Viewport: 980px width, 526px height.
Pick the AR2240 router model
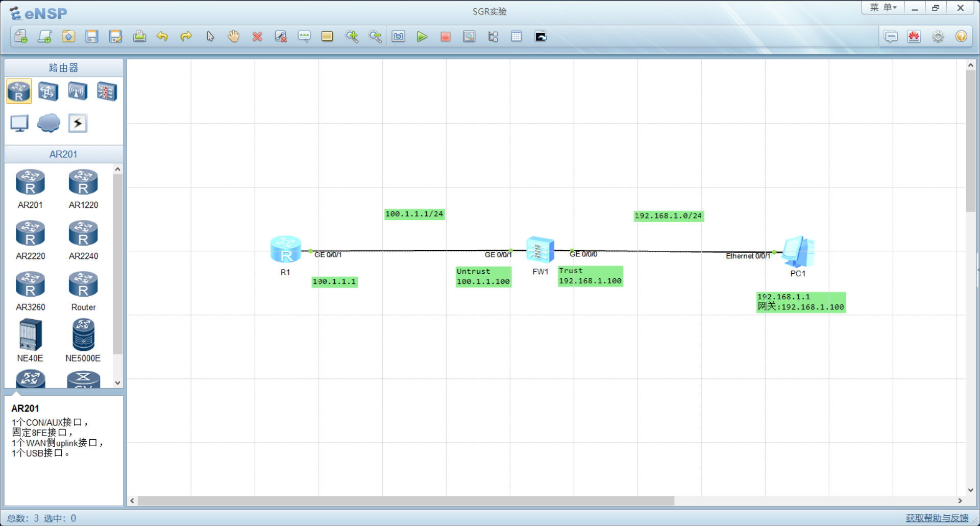[83, 234]
